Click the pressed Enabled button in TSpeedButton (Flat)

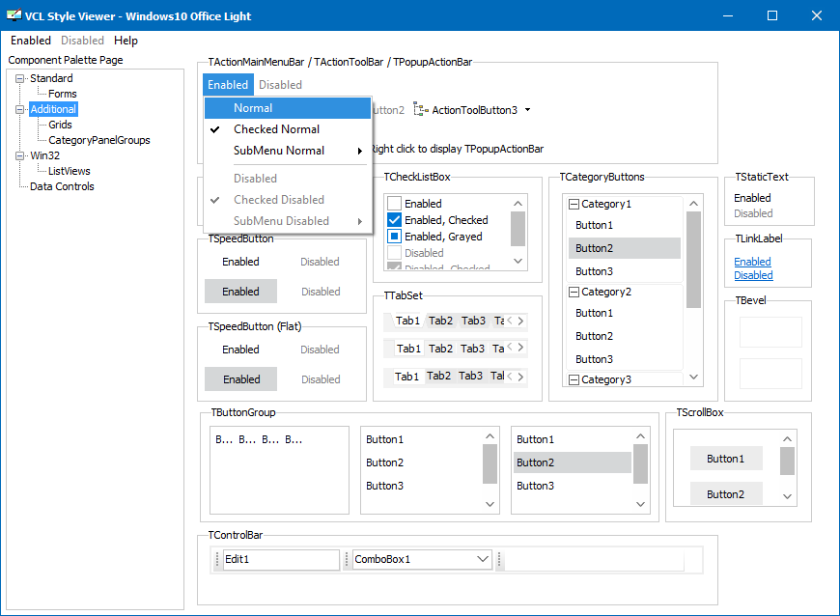pyautogui.click(x=241, y=379)
